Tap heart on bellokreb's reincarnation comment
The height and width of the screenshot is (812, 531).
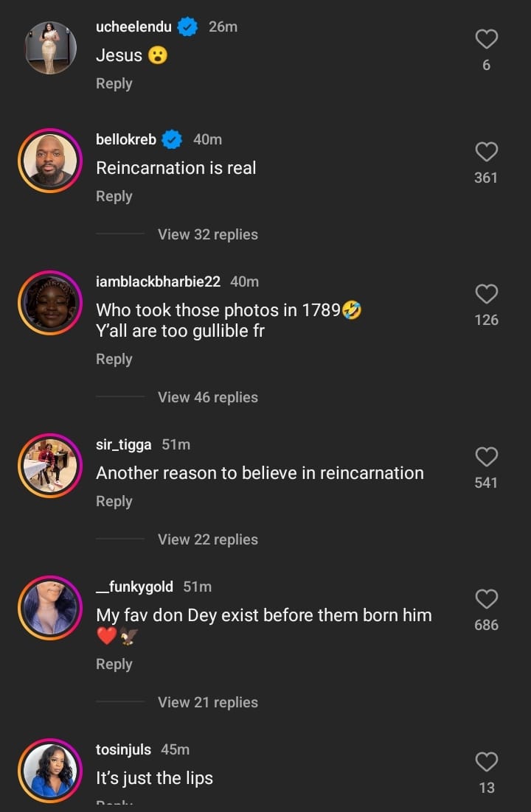coord(486,152)
